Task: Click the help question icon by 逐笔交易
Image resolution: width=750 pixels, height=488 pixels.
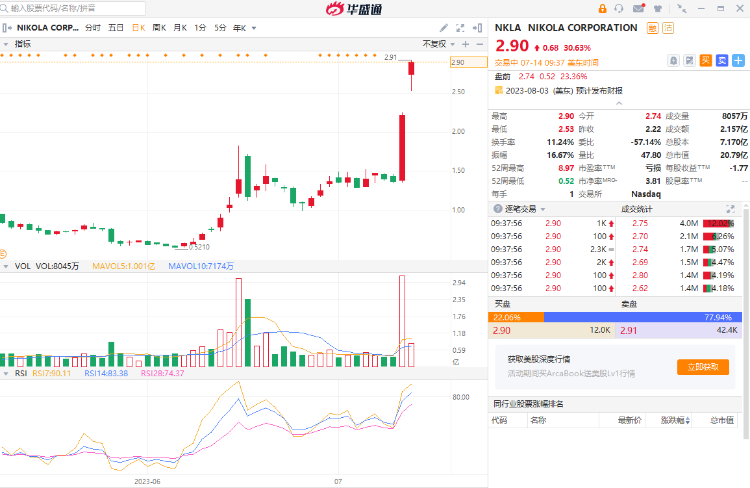Action: coord(497,209)
